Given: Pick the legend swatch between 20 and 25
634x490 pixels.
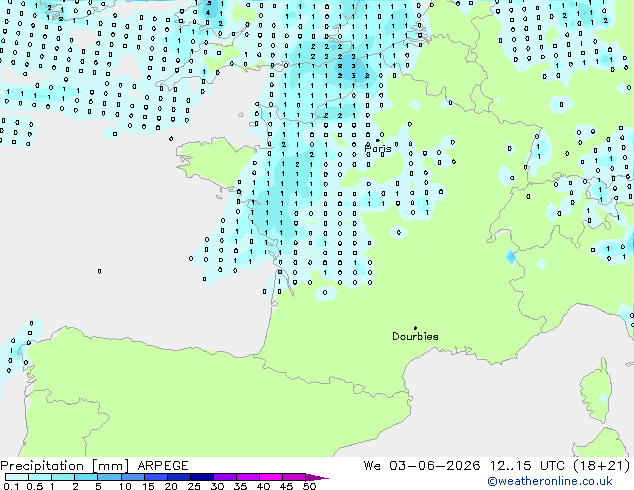Looking at the screenshot, I should [178, 477].
